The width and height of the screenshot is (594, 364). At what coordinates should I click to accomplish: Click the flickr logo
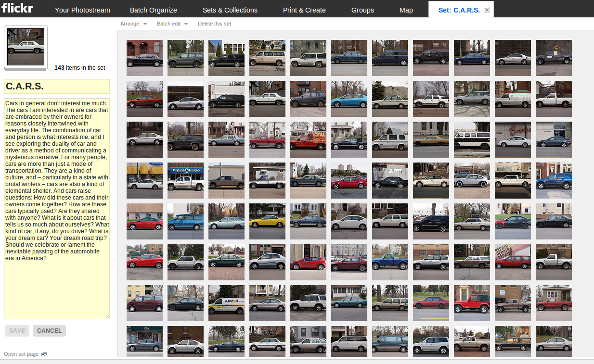18,8
